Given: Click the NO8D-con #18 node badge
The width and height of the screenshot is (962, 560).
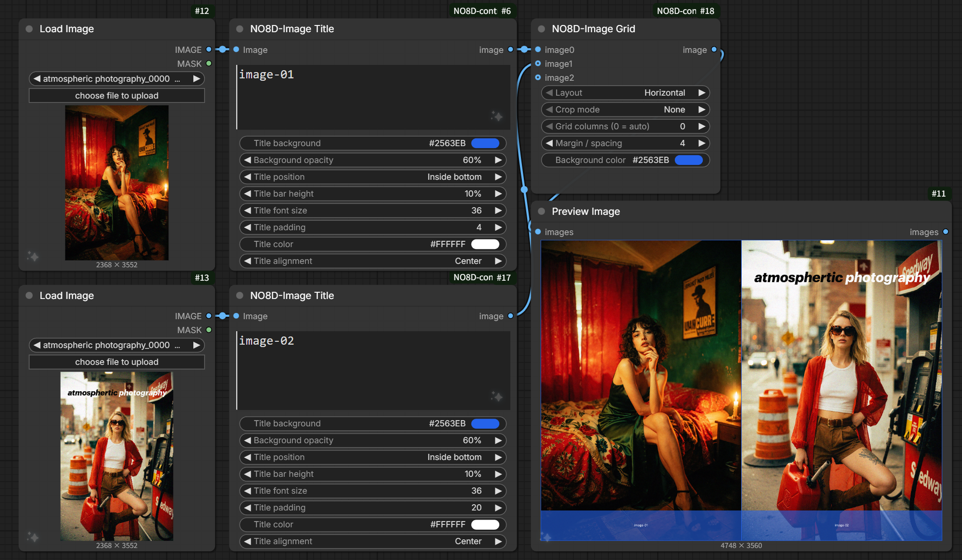Looking at the screenshot, I should pyautogui.click(x=685, y=11).
